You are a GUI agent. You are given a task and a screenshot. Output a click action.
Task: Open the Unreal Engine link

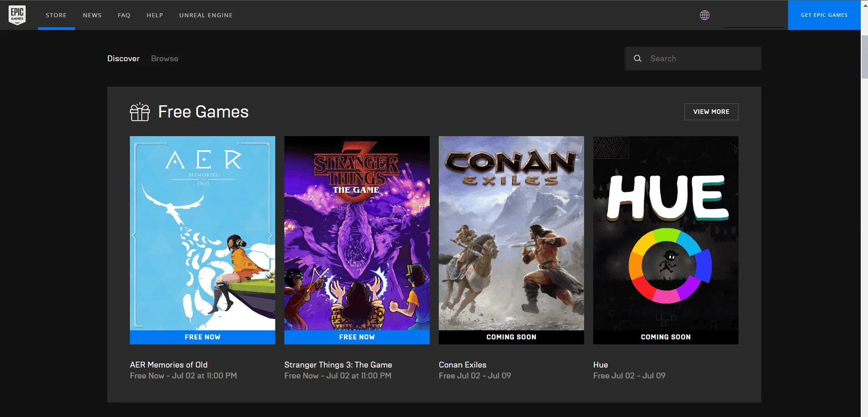pyautogui.click(x=206, y=15)
